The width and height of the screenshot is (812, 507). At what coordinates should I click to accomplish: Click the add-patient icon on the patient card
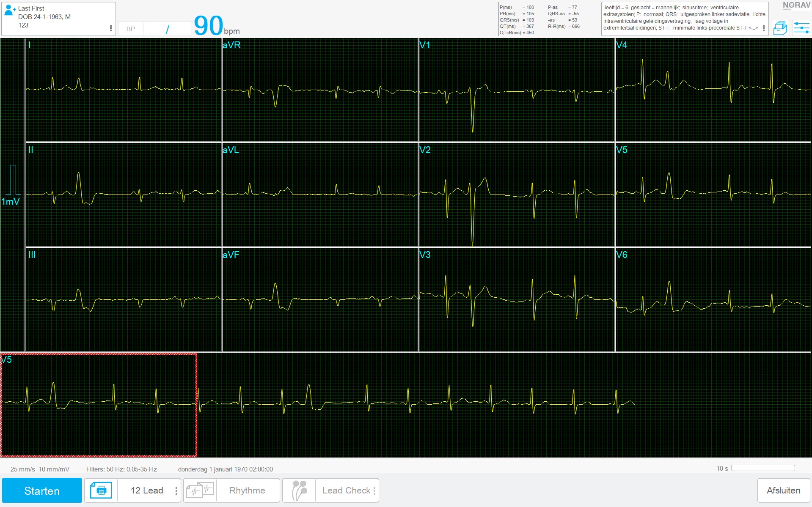[x=9, y=10]
